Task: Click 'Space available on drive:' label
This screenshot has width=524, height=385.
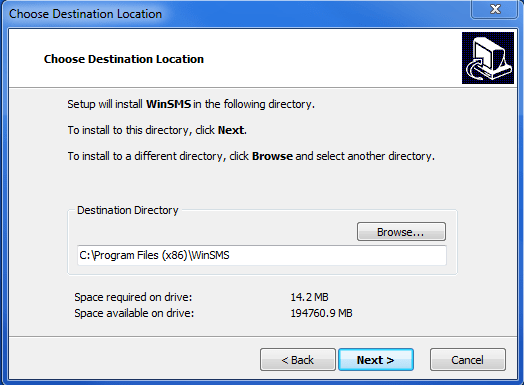Action: 134,313
